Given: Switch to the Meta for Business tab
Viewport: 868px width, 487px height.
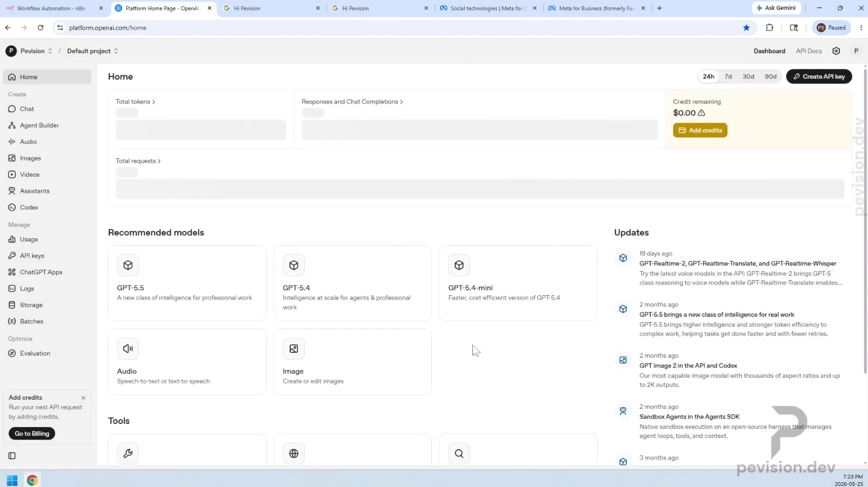Looking at the screenshot, I should tap(597, 8).
